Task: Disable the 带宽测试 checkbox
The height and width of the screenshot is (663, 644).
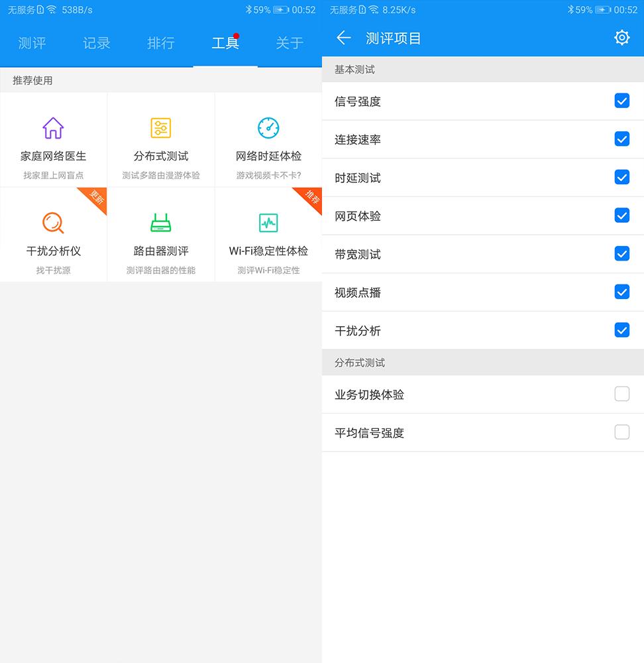Action: pyautogui.click(x=621, y=254)
